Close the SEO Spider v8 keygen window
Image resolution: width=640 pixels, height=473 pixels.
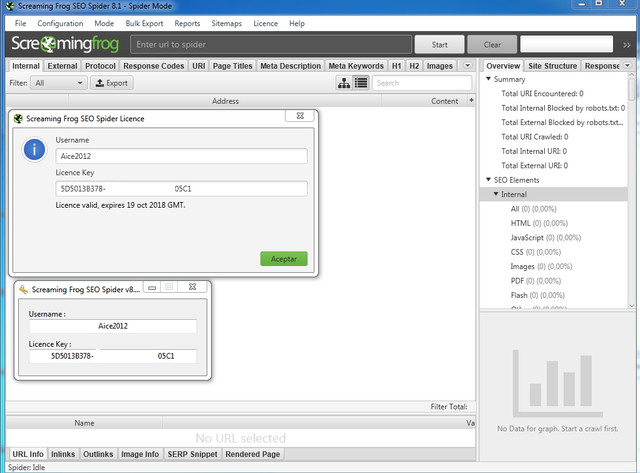(193, 287)
